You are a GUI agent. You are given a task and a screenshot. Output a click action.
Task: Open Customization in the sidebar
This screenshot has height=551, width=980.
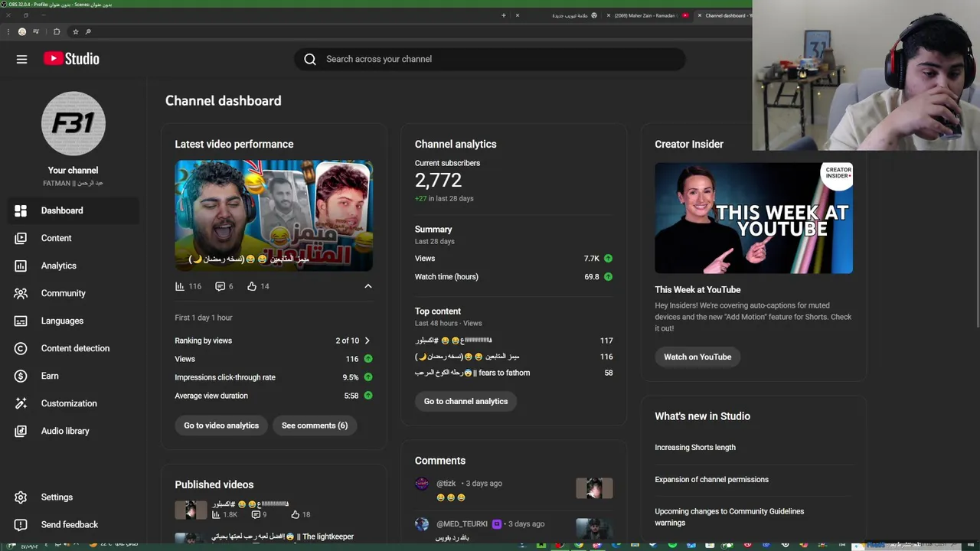tap(73, 403)
